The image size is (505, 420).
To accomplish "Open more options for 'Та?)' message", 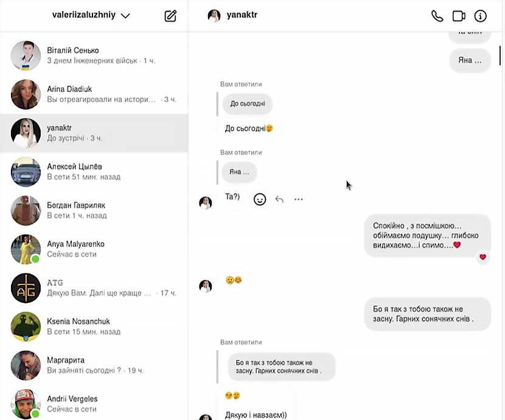I will tap(299, 199).
